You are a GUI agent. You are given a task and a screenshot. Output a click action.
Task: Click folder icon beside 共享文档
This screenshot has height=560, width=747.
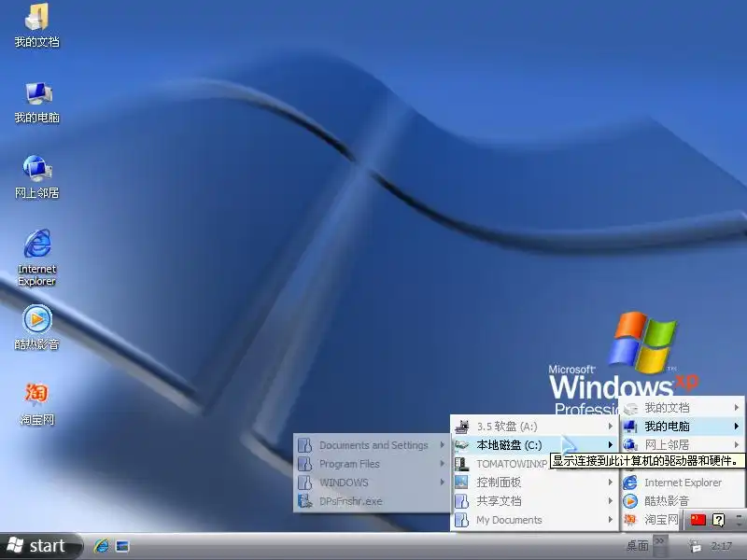pos(461,501)
